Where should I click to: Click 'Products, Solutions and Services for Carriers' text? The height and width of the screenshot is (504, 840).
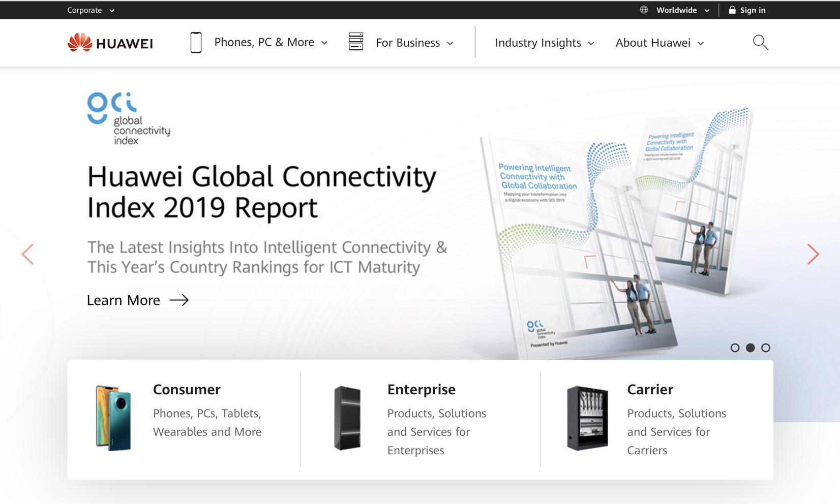(676, 432)
